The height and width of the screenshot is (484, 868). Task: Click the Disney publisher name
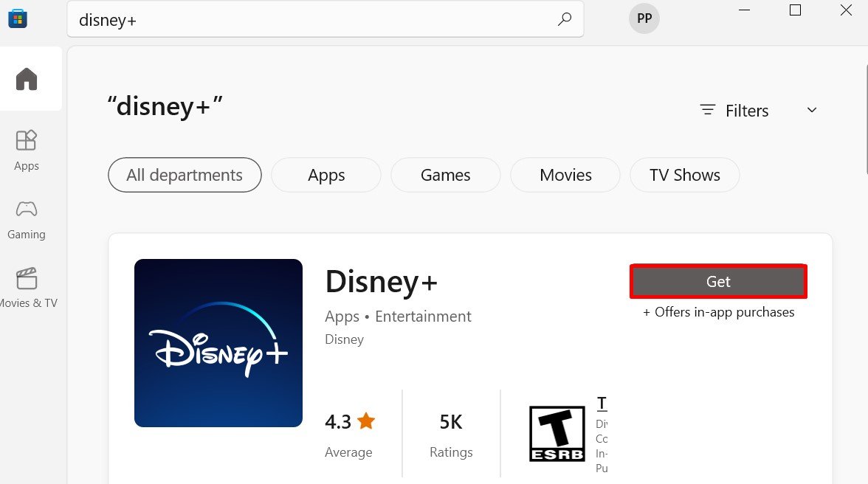coord(344,339)
